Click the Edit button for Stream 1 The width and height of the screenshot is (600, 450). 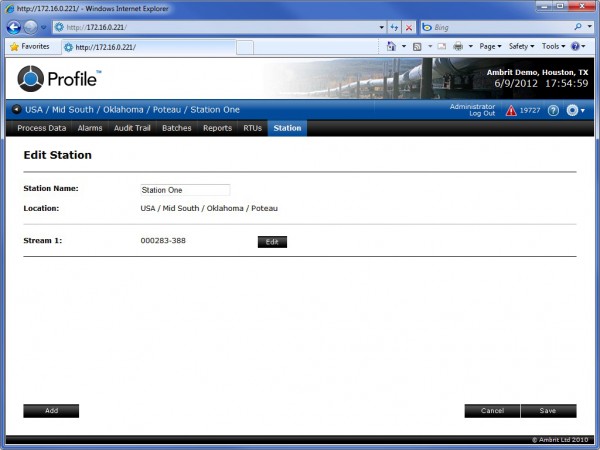tap(272, 242)
